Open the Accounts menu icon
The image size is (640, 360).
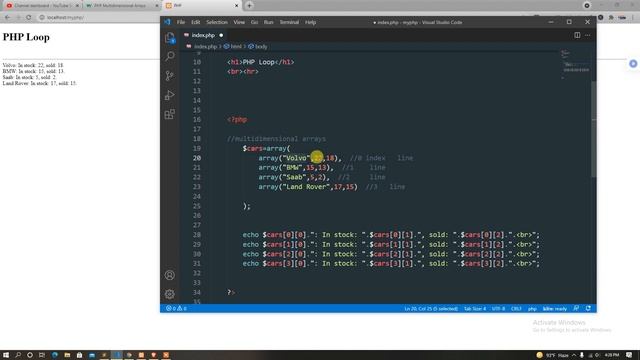[x=170, y=275]
